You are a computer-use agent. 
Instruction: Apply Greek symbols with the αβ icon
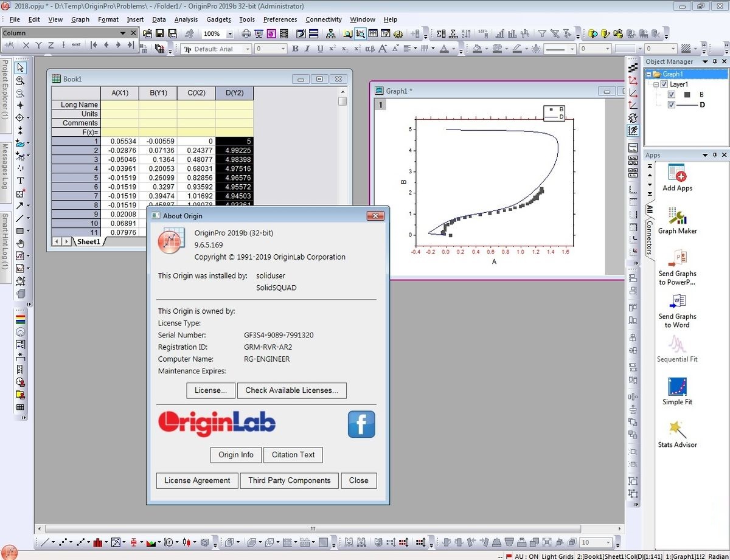coord(370,48)
